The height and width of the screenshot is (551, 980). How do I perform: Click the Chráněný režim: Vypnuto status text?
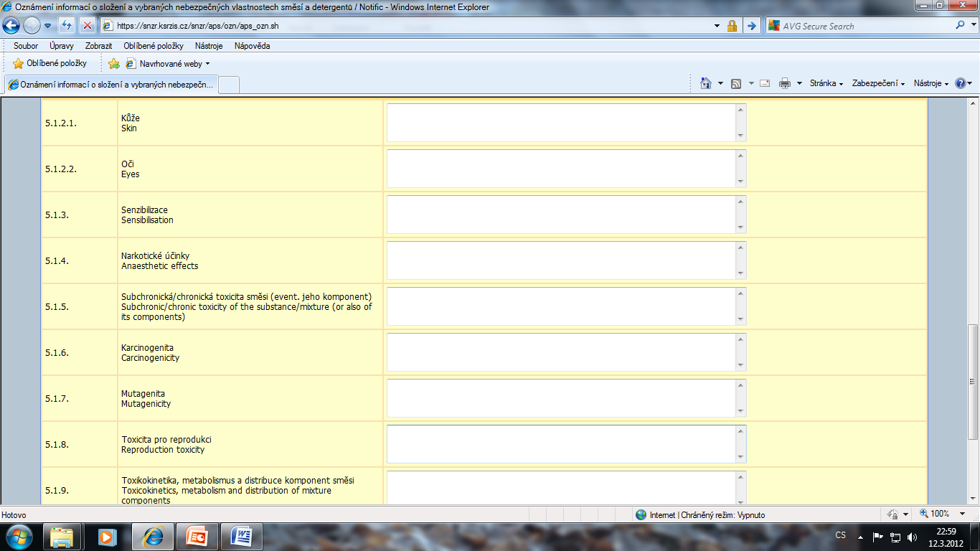(x=722, y=514)
